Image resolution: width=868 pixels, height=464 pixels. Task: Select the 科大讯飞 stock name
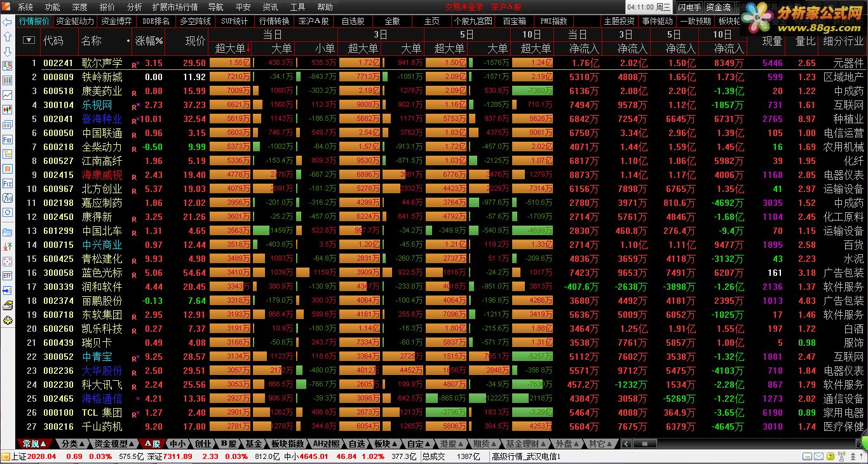click(x=102, y=385)
